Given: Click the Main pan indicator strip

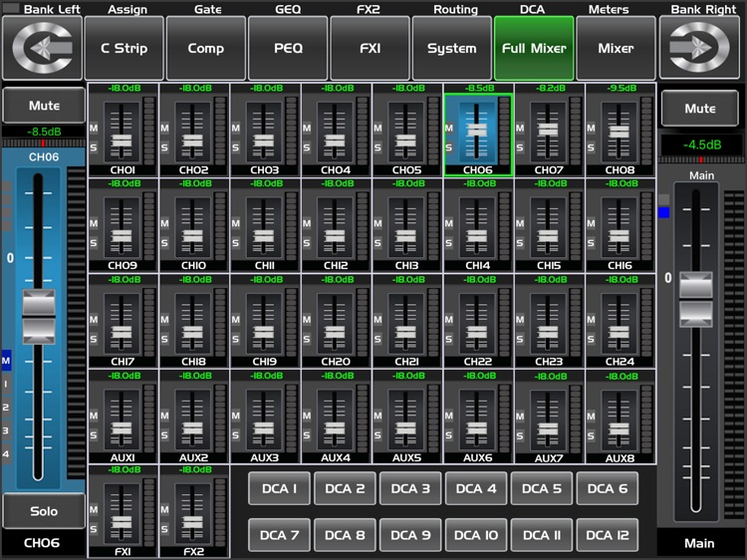Looking at the screenshot, I should point(701,159).
